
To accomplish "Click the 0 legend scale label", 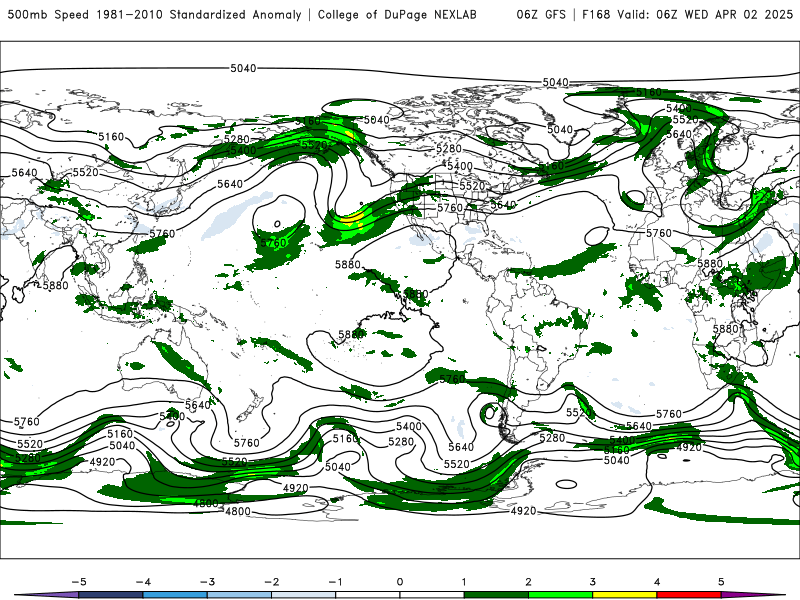I will [400, 582].
